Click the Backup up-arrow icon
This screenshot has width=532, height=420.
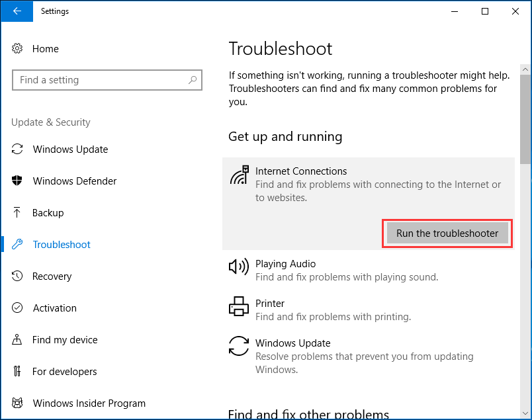pyautogui.click(x=17, y=212)
